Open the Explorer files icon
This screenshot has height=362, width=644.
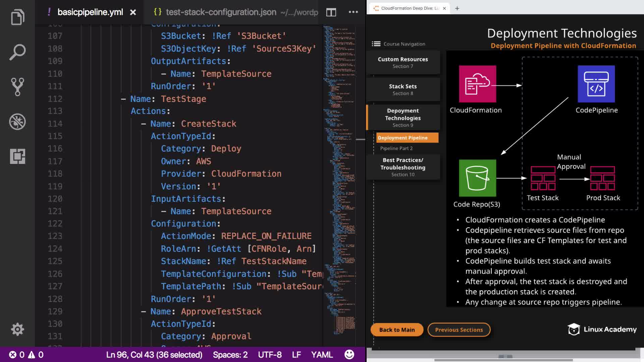point(17,17)
